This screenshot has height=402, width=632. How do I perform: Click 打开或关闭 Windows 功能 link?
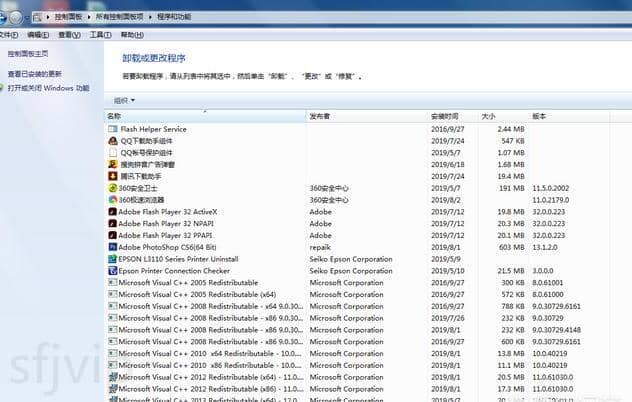click(x=48, y=88)
